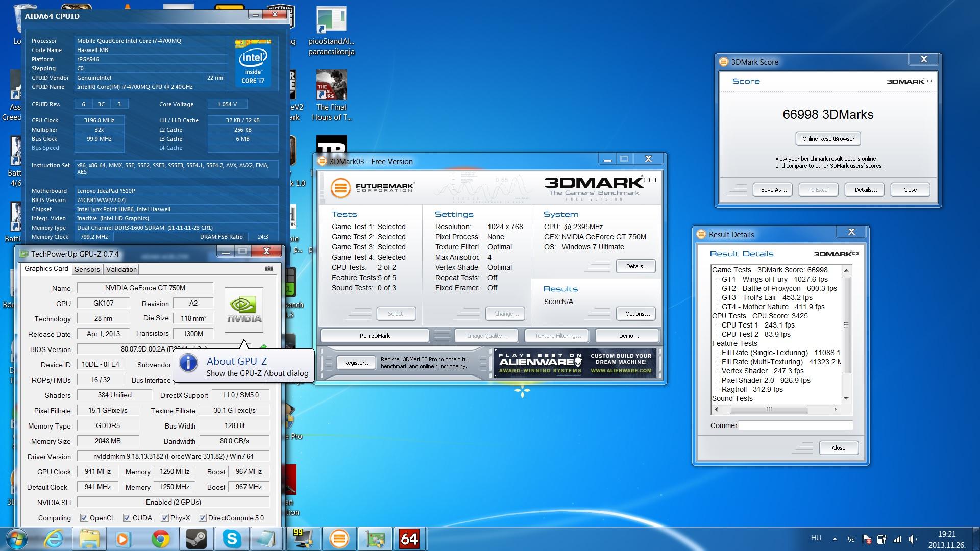Open Skype from the taskbar
Screen dimensions: 980x551
tap(231, 539)
